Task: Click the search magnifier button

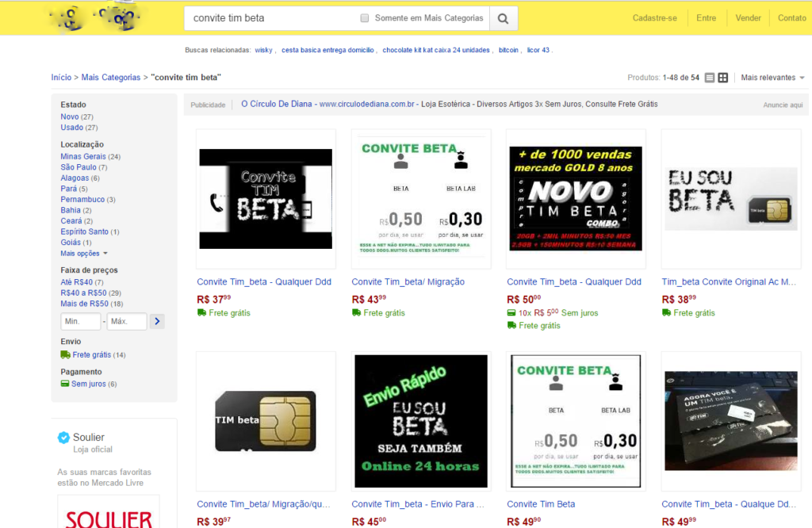Action: (x=503, y=19)
